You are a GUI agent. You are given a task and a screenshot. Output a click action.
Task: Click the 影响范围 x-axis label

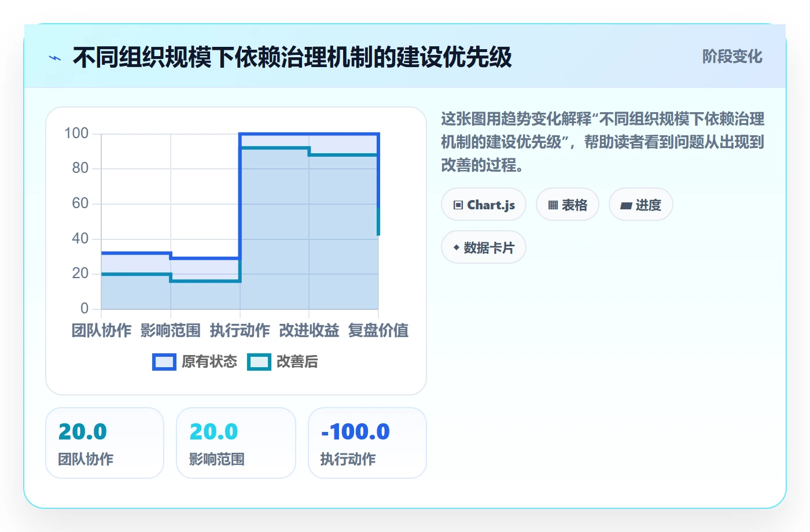point(171,331)
